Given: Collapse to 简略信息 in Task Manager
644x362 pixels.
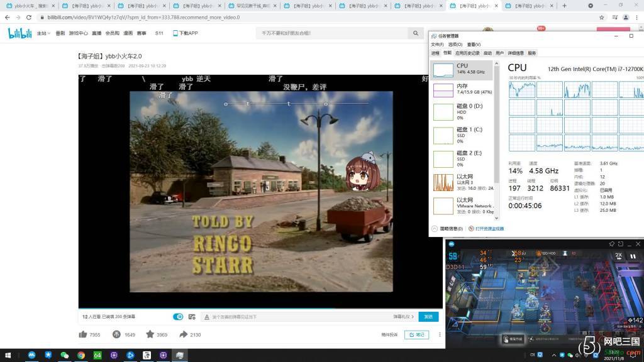Looking at the screenshot, I should point(447,229).
